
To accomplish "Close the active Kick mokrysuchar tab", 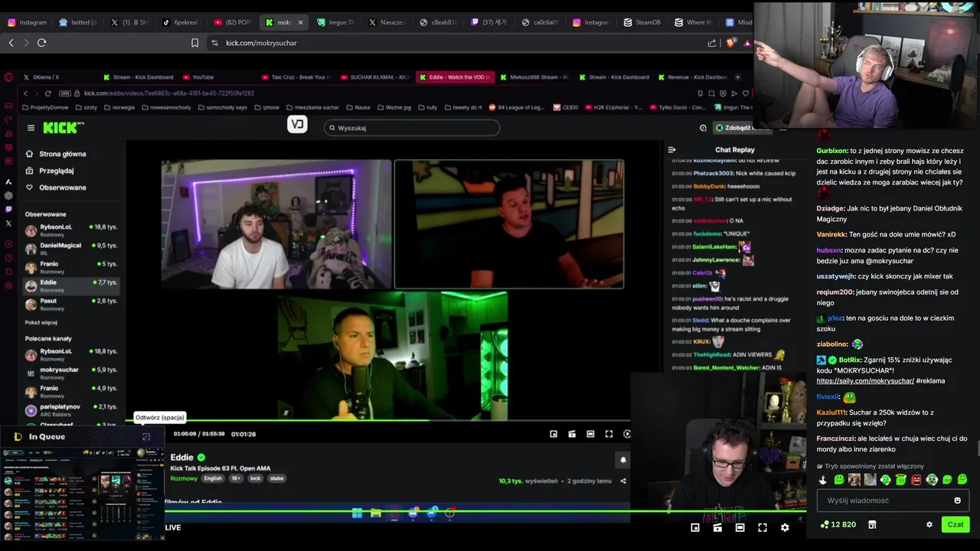I will click(x=300, y=22).
